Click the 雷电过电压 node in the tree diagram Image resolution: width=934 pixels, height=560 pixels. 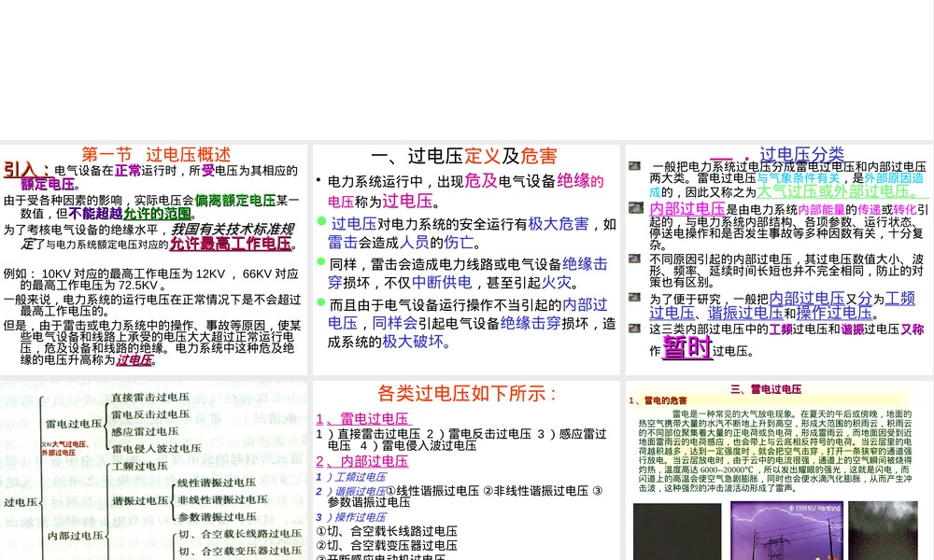point(74,423)
